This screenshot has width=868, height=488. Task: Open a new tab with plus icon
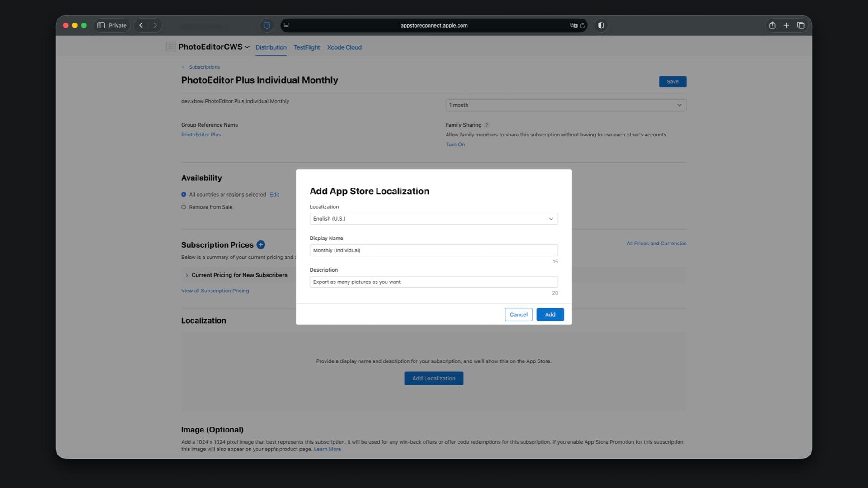[x=786, y=25]
